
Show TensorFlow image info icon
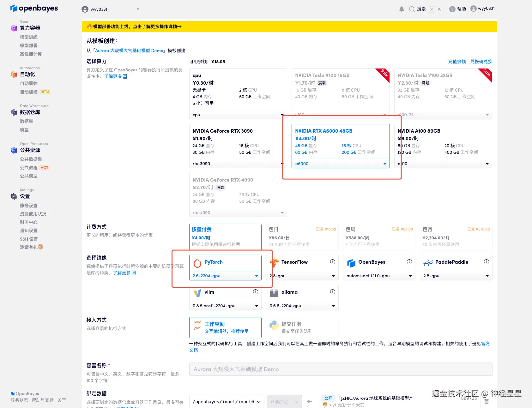[x=333, y=262]
